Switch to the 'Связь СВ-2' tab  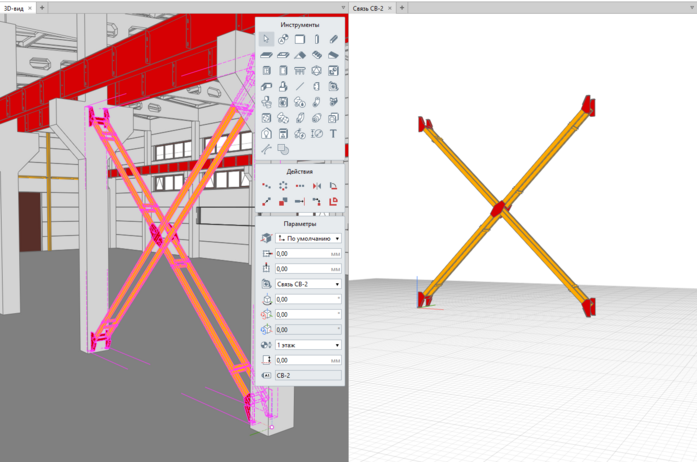point(368,7)
